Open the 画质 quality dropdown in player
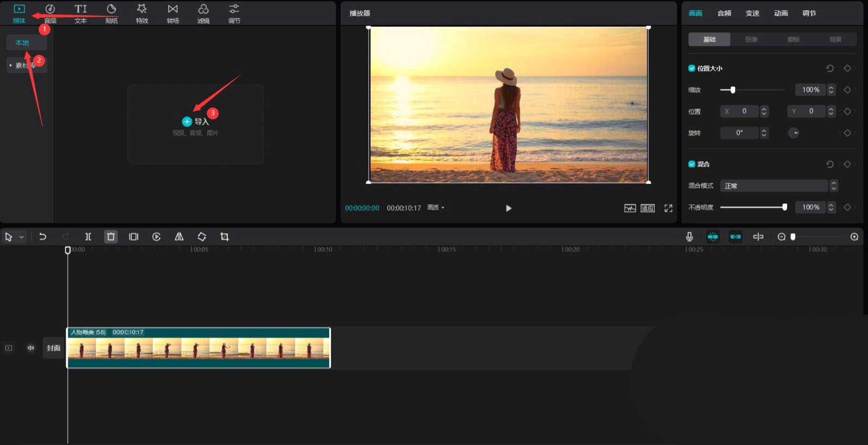Viewport: 868px width, 445px height. point(436,208)
